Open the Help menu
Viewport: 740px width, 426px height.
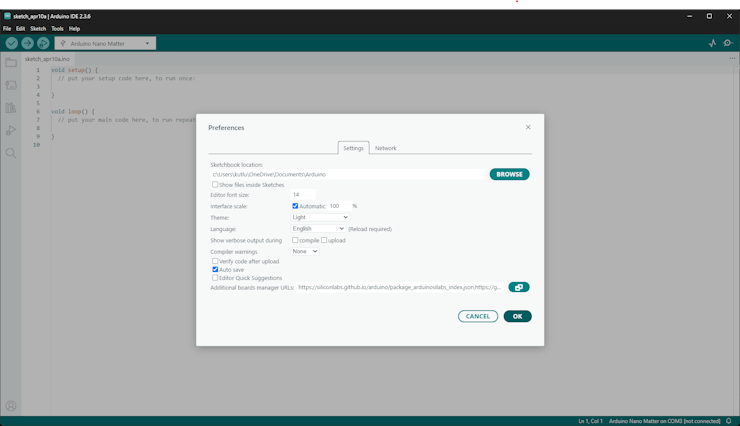74,29
